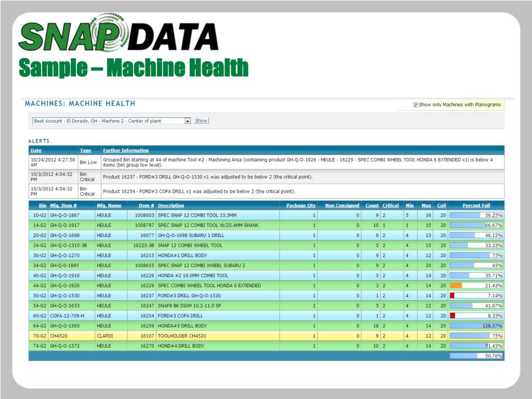Click alert text about Product 16254
The width and height of the screenshot is (532, 399).
199,191
